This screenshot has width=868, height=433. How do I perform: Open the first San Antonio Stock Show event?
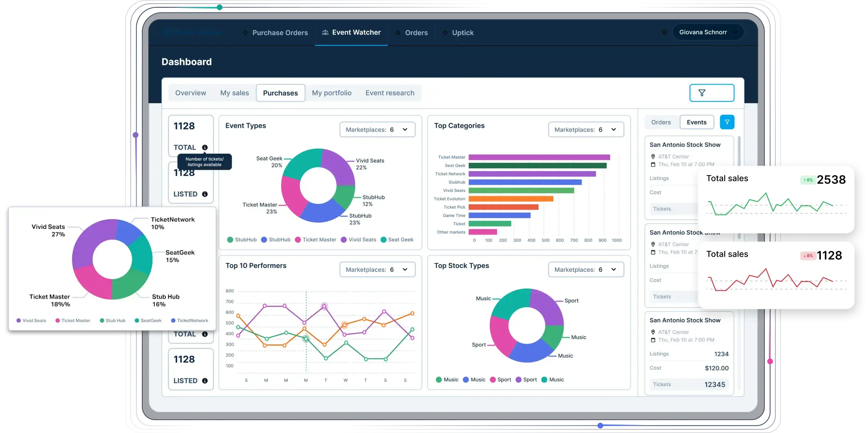point(685,145)
